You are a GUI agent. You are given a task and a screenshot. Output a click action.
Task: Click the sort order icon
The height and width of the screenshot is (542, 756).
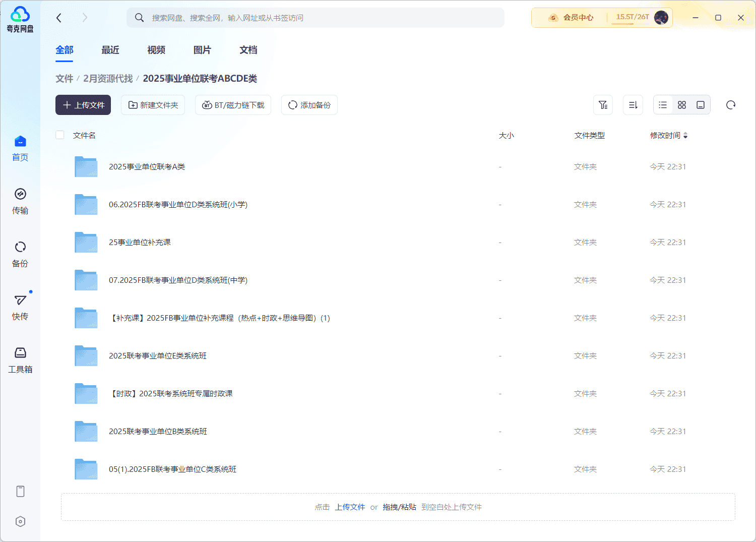coord(633,105)
